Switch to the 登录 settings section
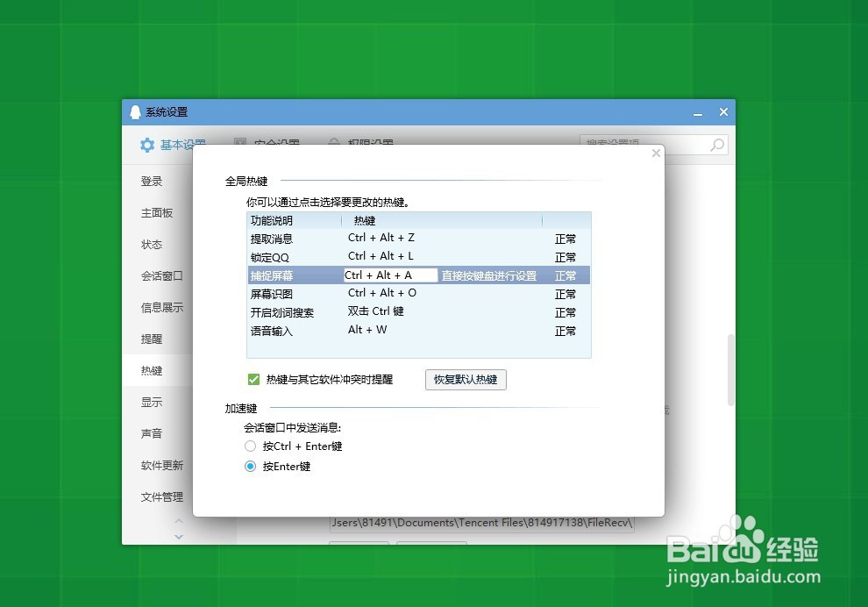The width and height of the screenshot is (868, 607). (151, 181)
